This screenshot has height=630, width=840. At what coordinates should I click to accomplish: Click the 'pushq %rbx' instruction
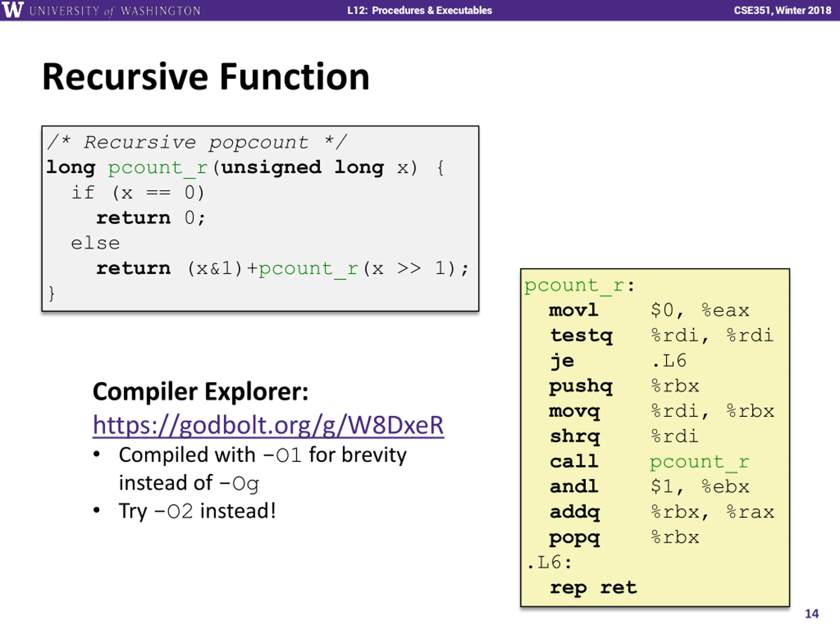624,386
